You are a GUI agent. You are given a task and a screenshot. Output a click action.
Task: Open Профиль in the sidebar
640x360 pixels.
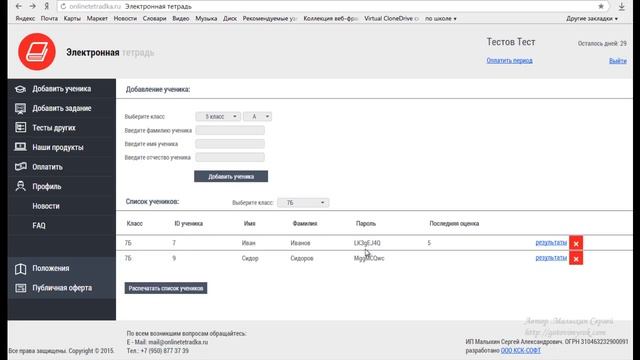coord(62,187)
